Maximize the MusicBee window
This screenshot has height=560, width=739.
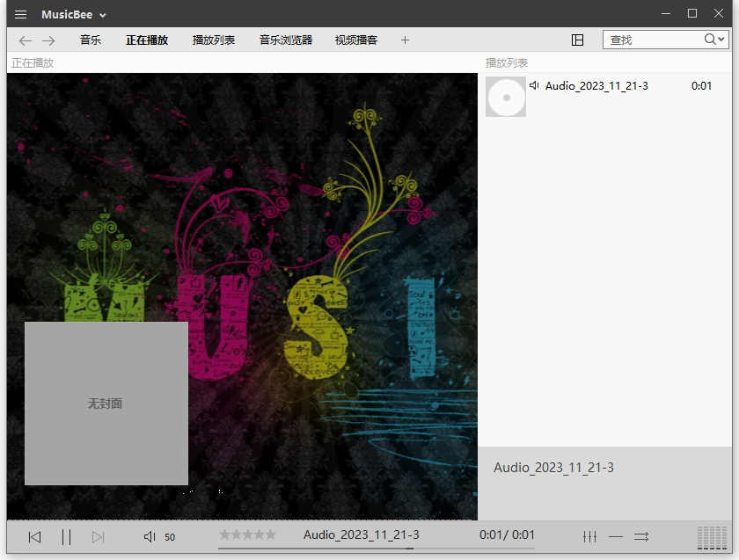692,14
